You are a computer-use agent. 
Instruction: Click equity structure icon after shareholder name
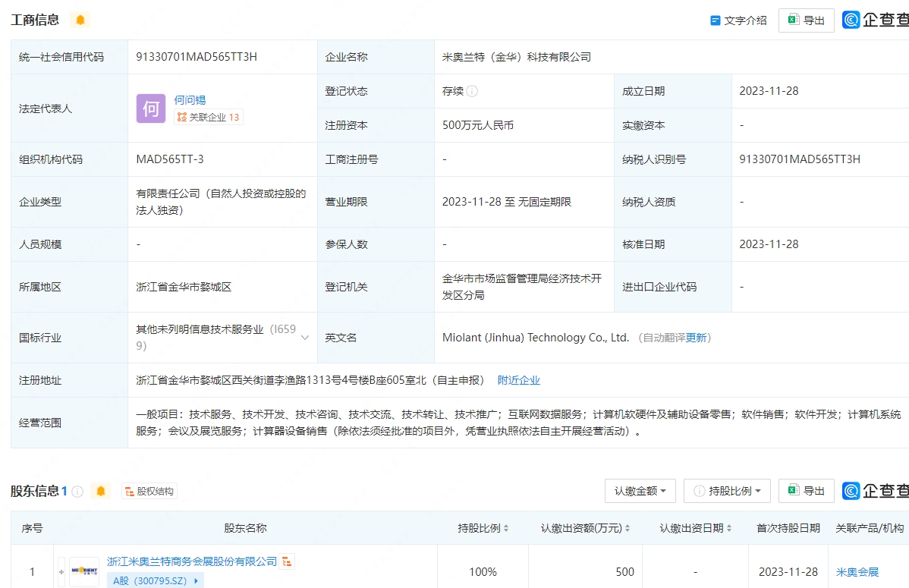[287, 561]
